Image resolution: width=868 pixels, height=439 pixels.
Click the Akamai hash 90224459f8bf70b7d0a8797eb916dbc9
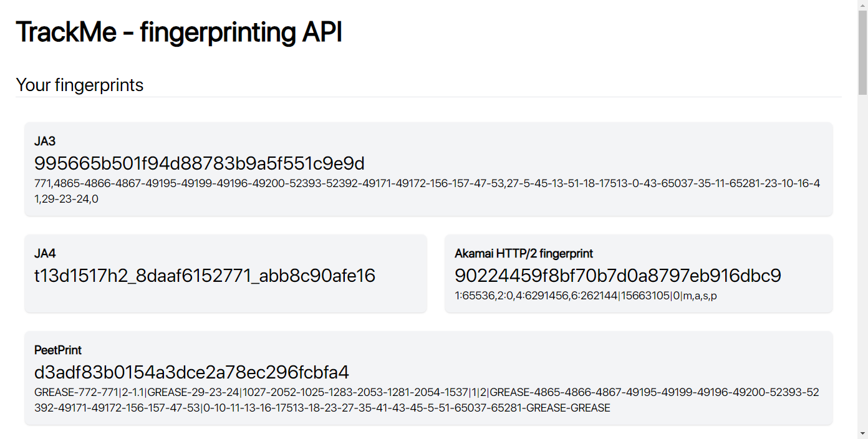[x=618, y=276]
